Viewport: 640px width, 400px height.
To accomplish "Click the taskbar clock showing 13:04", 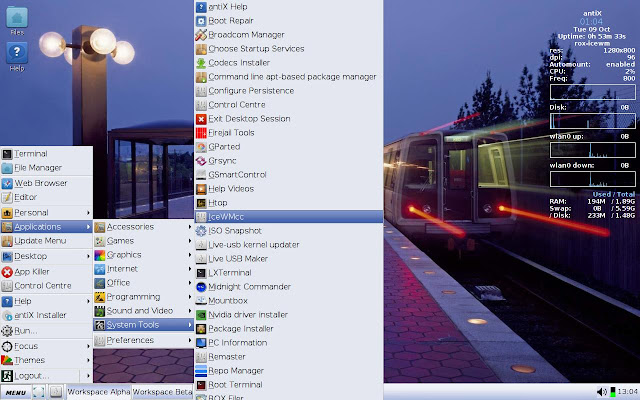I will tap(627, 392).
